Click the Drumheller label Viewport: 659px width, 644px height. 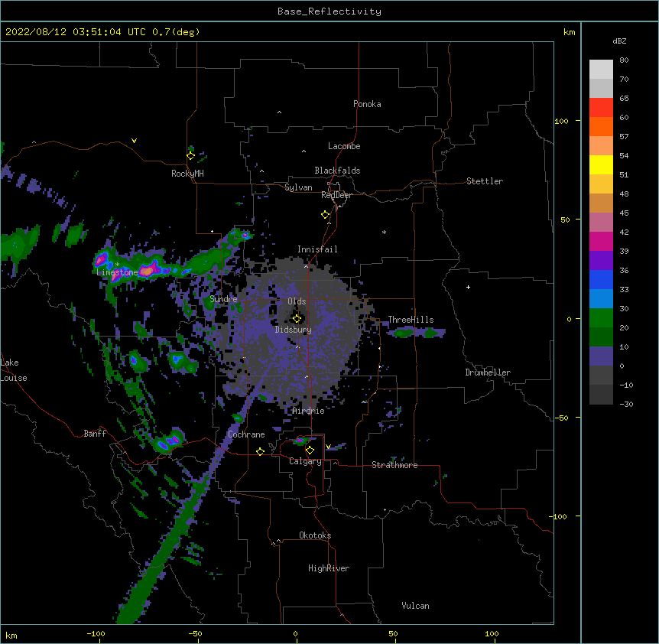[x=488, y=372]
